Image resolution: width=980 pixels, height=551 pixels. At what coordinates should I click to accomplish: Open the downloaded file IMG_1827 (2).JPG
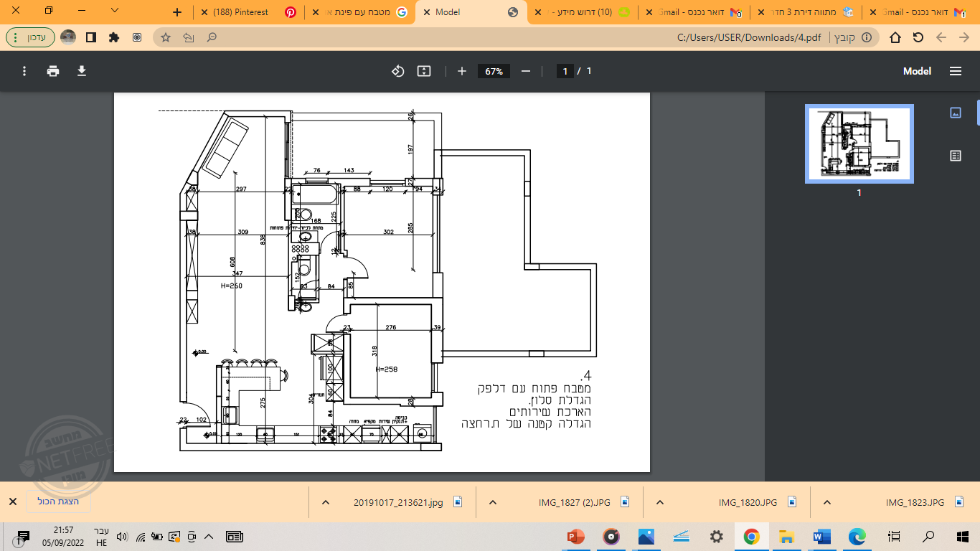point(575,502)
